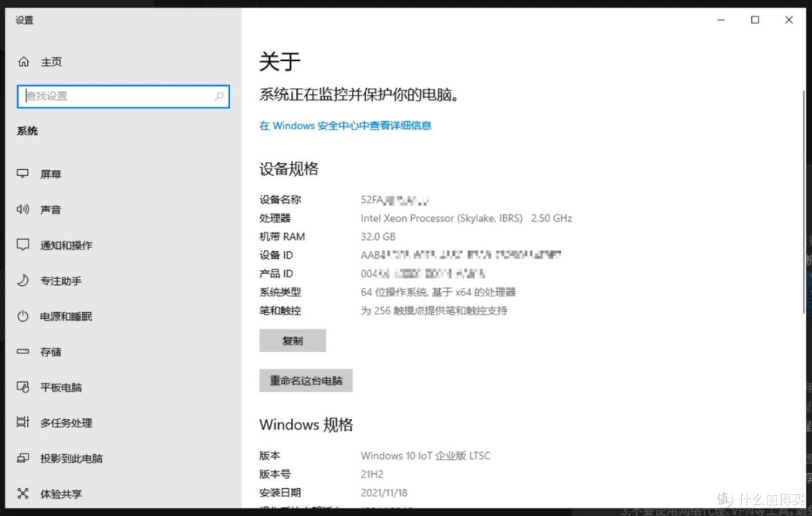Screen dimensions: 812x516
Task: Select 投影到此电脑 sidebar entry
Action: click(x=71, y=459)
